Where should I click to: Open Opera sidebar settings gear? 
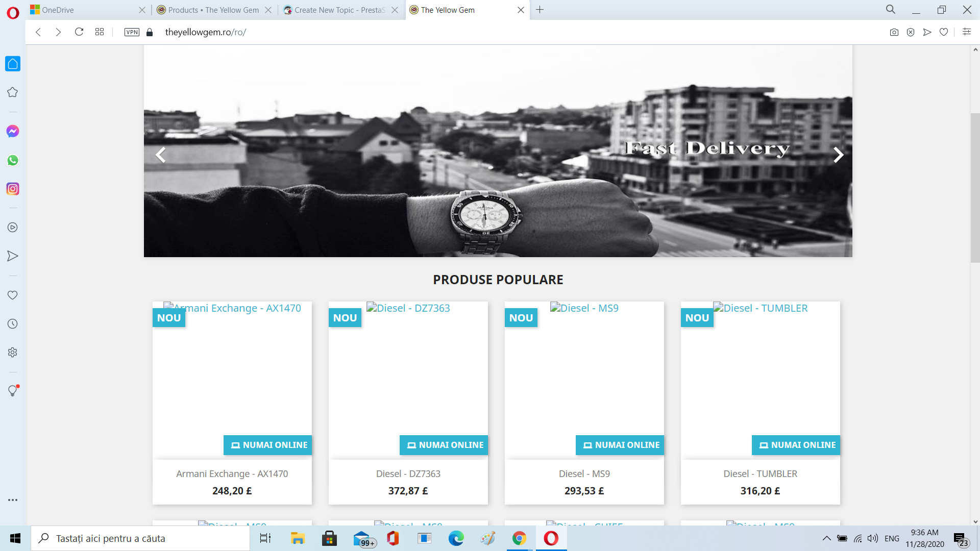13,353
